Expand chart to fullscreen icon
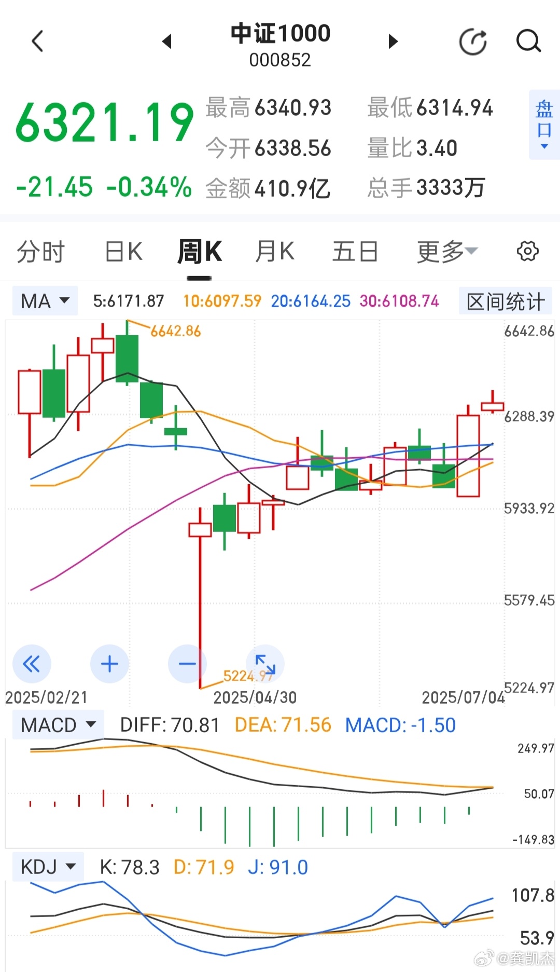 265,664
